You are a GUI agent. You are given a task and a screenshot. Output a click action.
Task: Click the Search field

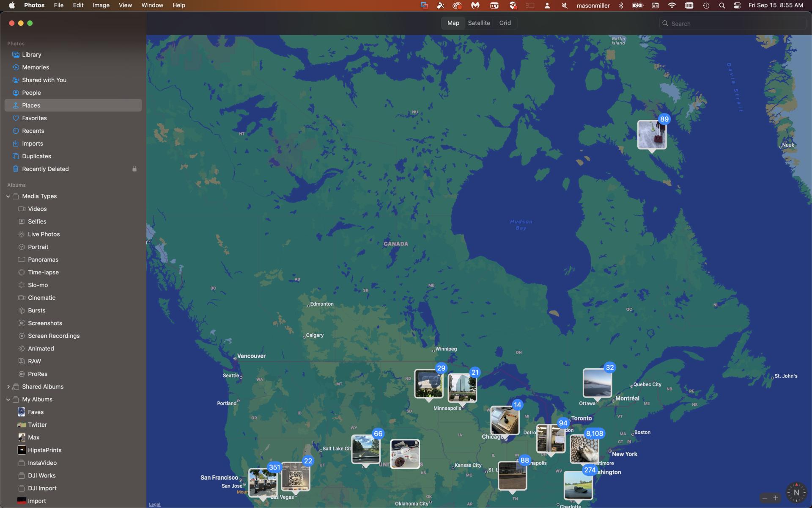coord(732,24)
